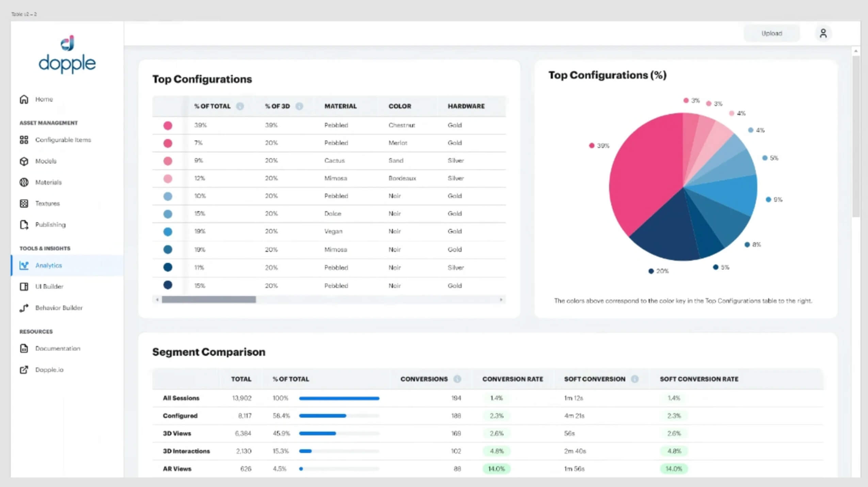Click the UI Builder layout icon
Screen dimensions: 868x487
click(x=24, y=287)
